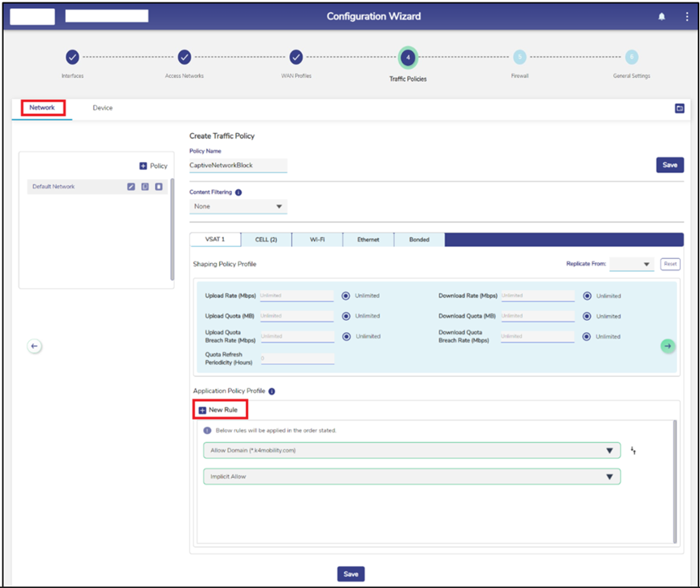
Task: Select Unlimited radio for Upload Rate
Action: (346, 296)
